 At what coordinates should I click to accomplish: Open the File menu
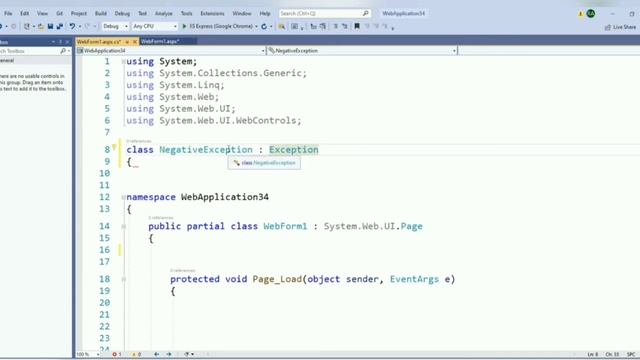[x=8, y=13]
